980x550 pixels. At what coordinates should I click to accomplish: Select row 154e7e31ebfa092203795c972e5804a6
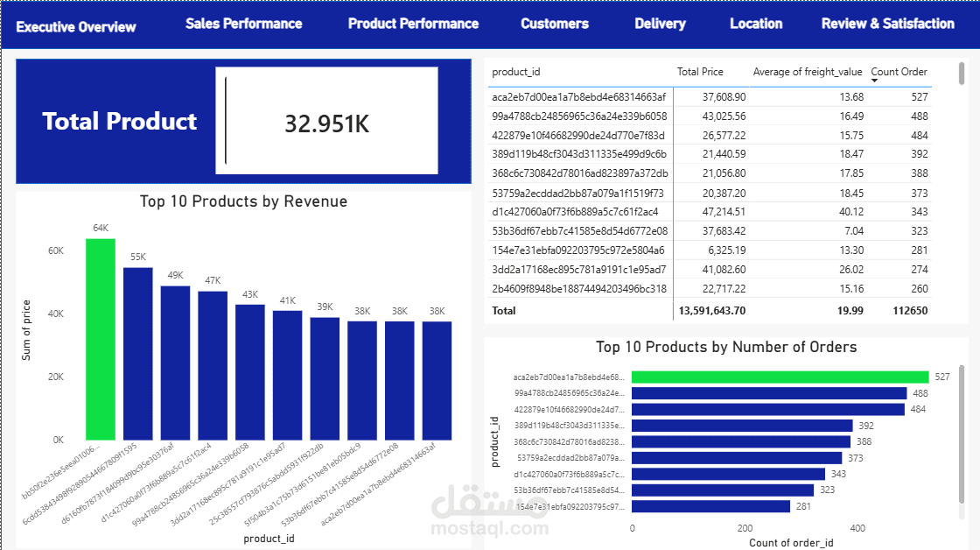[710, 250]
